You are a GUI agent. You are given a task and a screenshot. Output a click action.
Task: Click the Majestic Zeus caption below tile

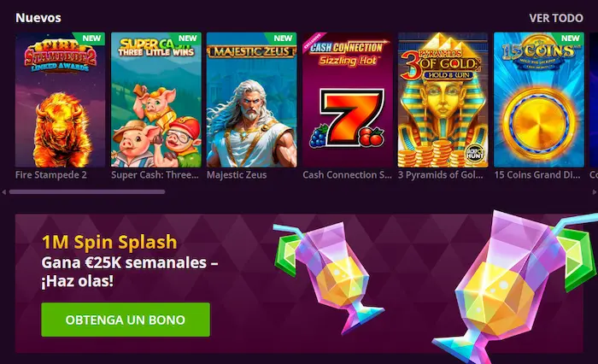[237, 175]
